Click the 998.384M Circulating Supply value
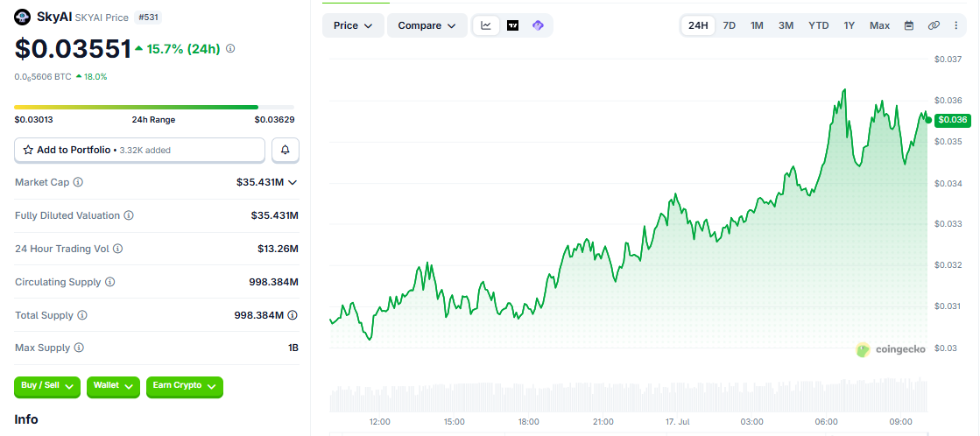This screenshot has width=980, height=436. 274,282
